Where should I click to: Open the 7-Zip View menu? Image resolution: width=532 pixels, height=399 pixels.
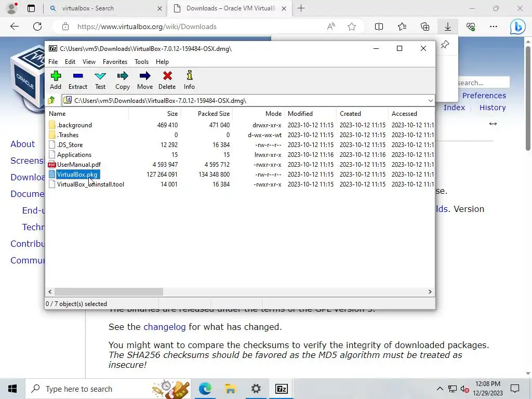[x=89, y=62]
